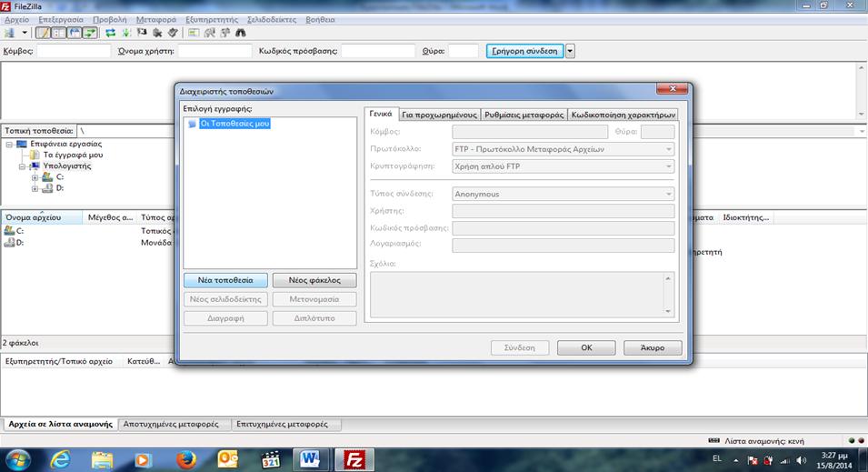Collapse the Υπολογιστής tree node
Viewport: 868px width, 472px height.
(22, 166)
